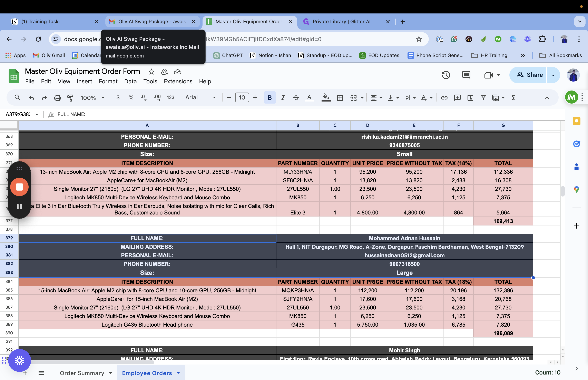Screen dimensions: 588x380
Task: Click the font size input field
Action: [242, 97]
